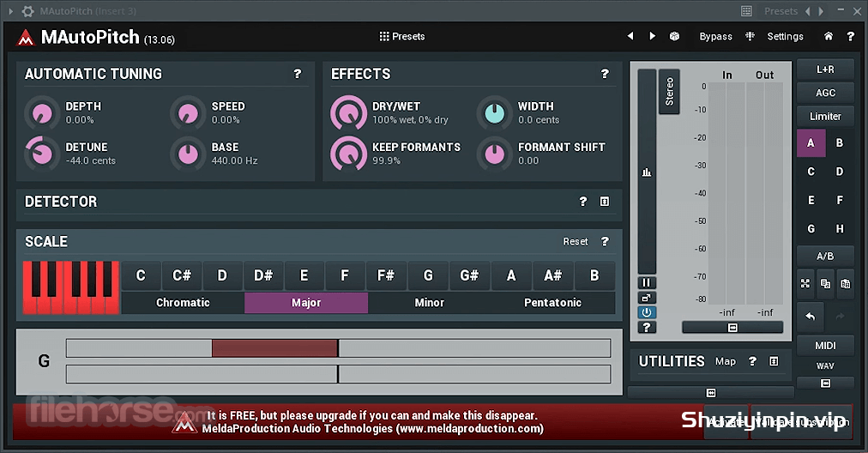
Task: Toggle Bypass in the plugin header
Action: point(716,37)
